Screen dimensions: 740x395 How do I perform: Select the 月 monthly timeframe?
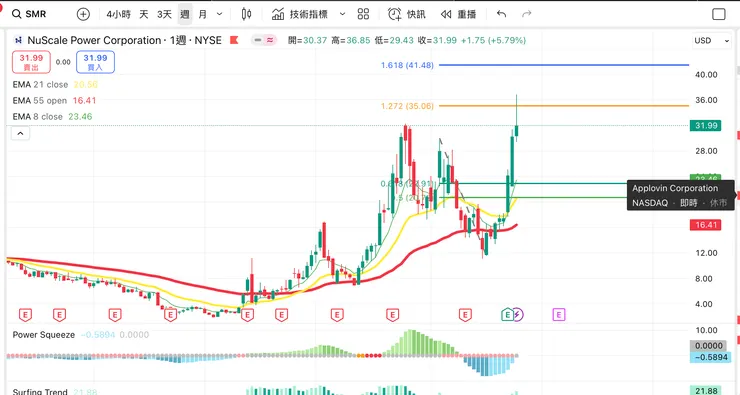[x=202, y=14]
